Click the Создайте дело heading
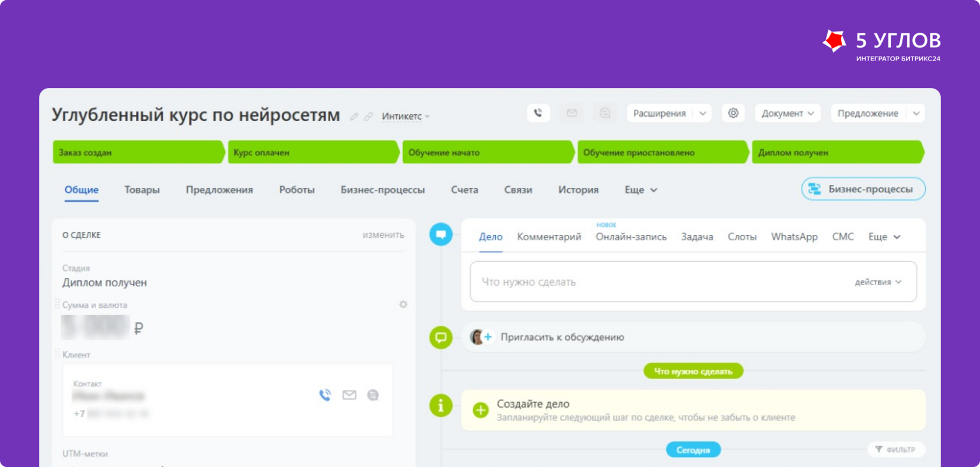This screenshot has height=467, width=980. click(x=533, y=403)
